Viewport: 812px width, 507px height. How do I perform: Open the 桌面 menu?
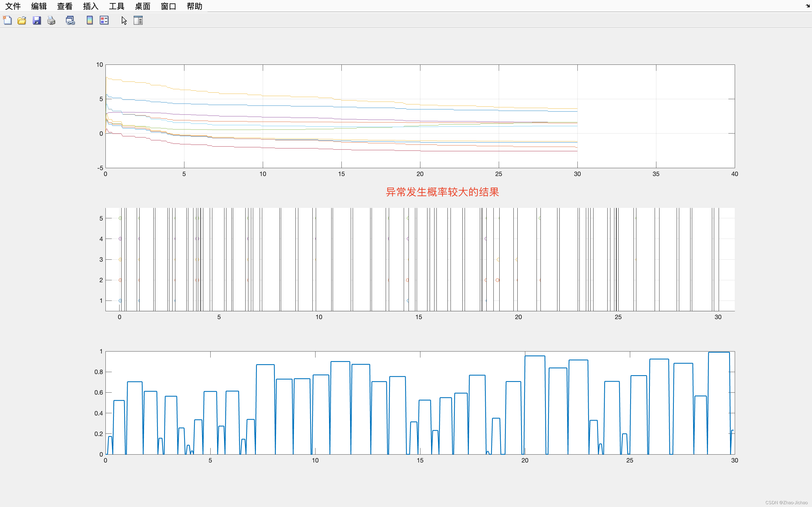click(x=143, y=6)
